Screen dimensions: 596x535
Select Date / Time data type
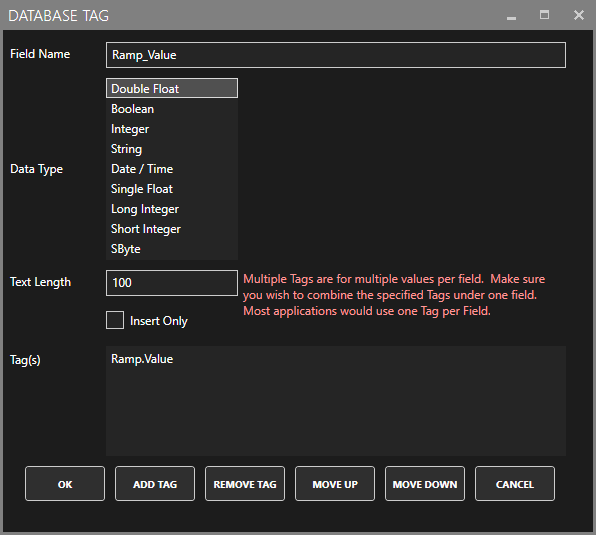[x=172, y=169]
